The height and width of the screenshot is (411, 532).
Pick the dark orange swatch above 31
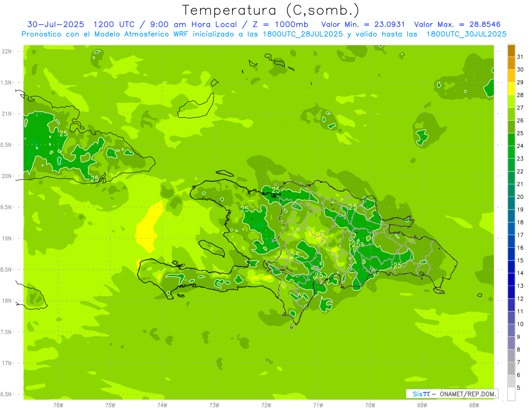click(511, 51)
